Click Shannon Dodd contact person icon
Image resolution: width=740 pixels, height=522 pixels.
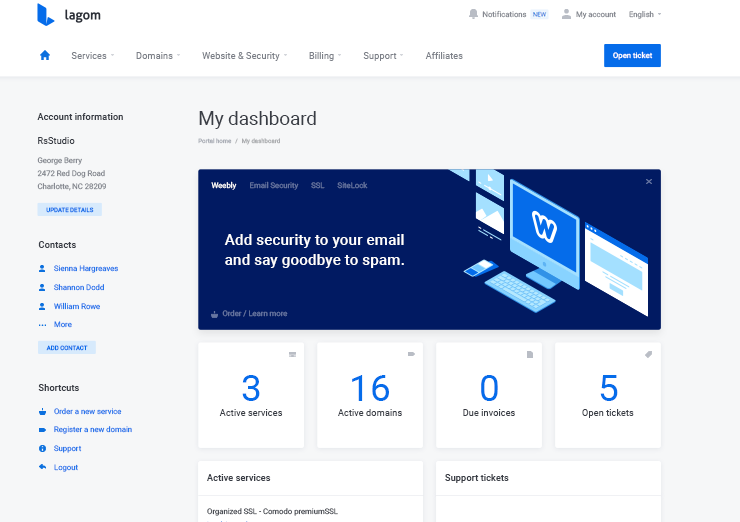click(x=42, y=287)
